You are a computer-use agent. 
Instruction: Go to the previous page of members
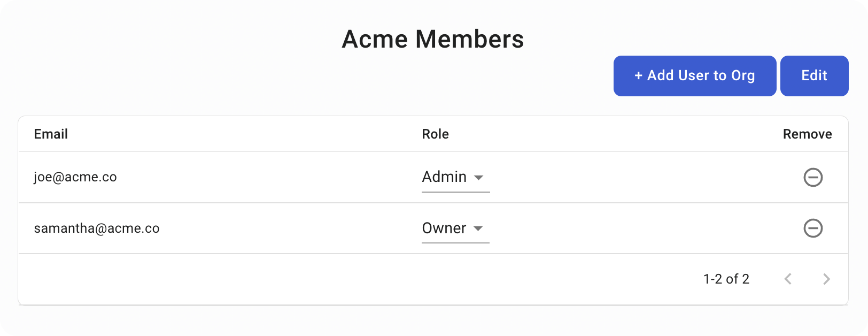click(788, 279)
